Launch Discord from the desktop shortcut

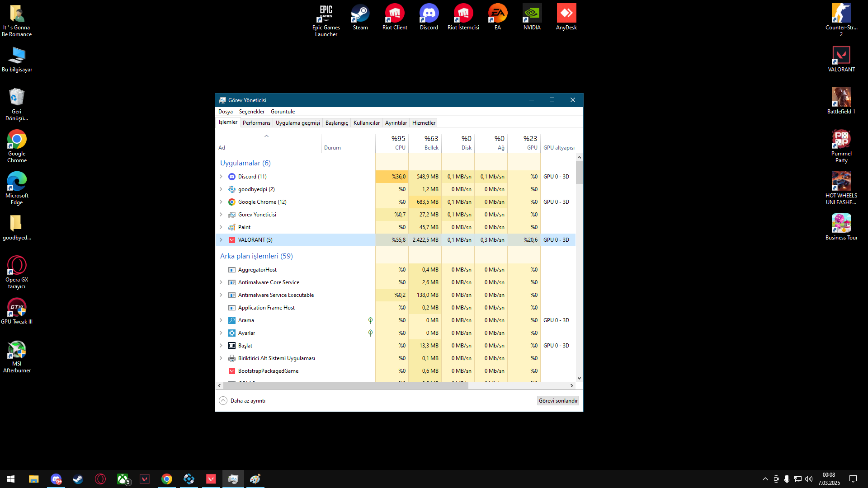[429, 17]
